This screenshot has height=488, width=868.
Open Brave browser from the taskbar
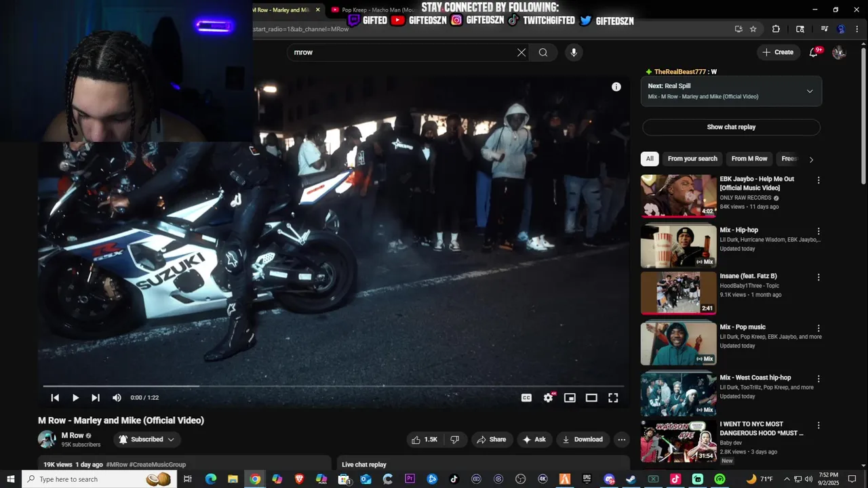(299, 479)
